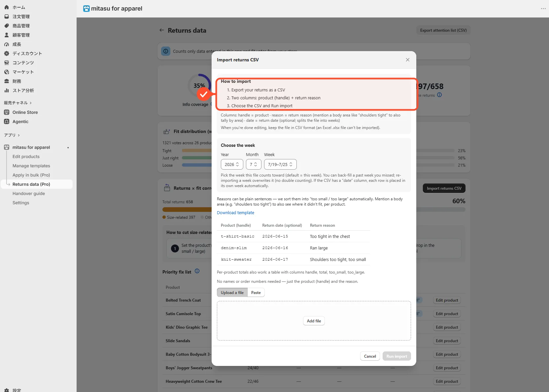Click the 商品管理 products tag icon
549x392 pixels.
click(x=7, y=26)
